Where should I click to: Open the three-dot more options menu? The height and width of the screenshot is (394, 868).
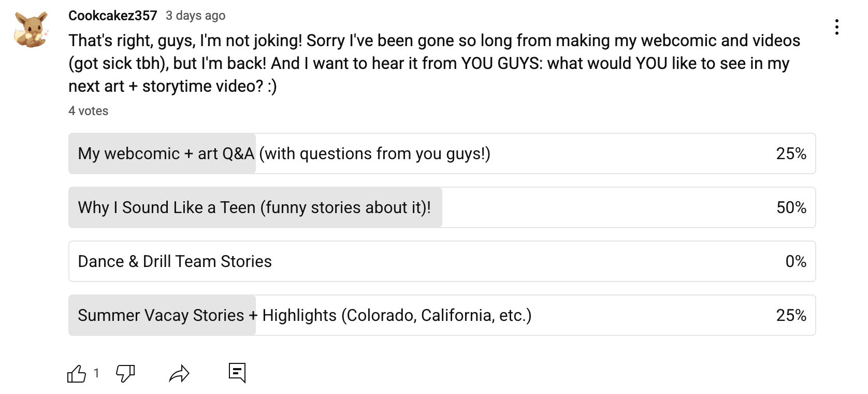pyautogui.click(x=836, y=27)
